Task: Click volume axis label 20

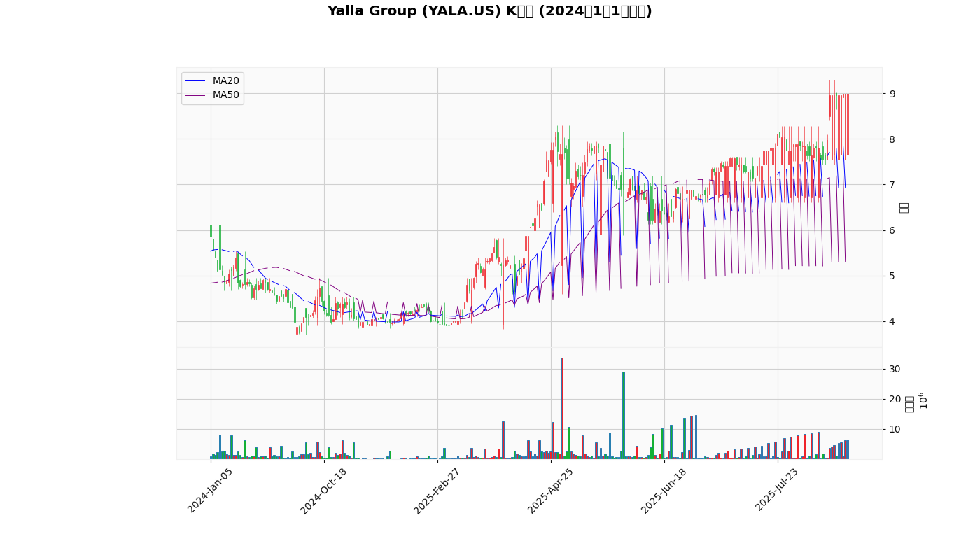Action: [x=895, y=400]
